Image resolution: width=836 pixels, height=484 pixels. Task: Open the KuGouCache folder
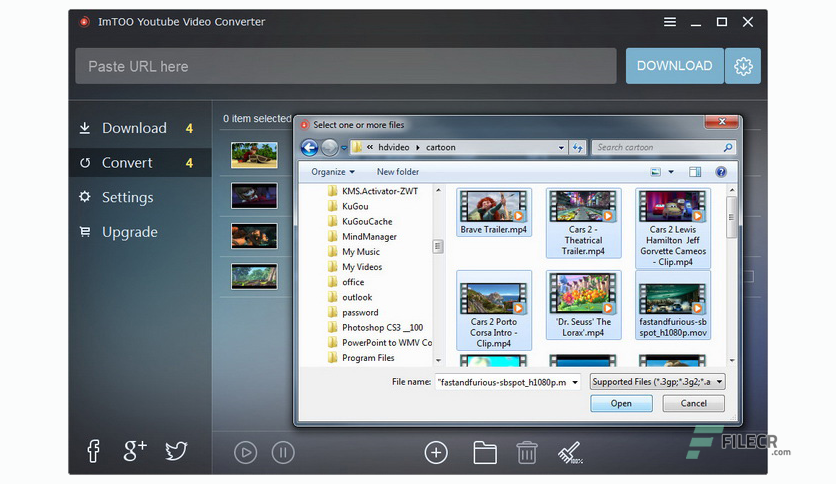pos(360,221)
